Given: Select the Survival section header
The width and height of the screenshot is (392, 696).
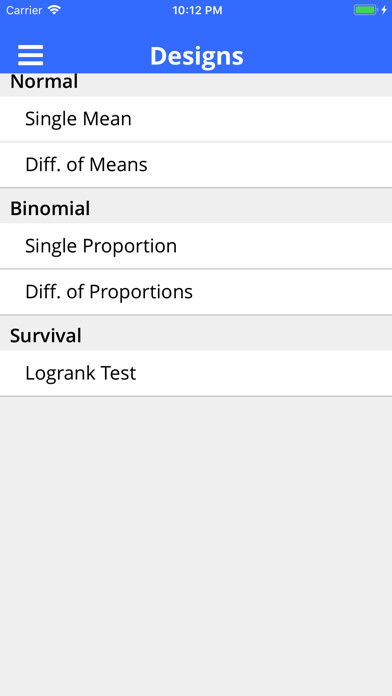Looking at the screenshot, I should [x=46, y=336].
